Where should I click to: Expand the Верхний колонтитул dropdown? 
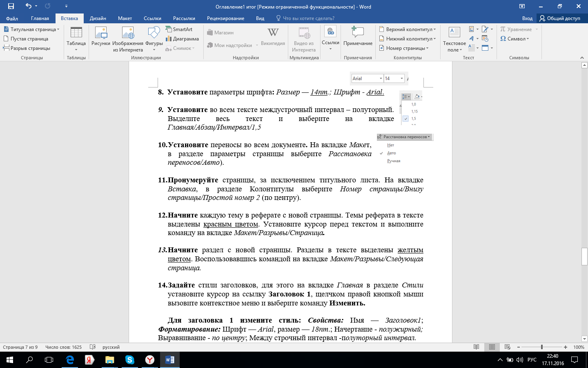coord(434,29)
